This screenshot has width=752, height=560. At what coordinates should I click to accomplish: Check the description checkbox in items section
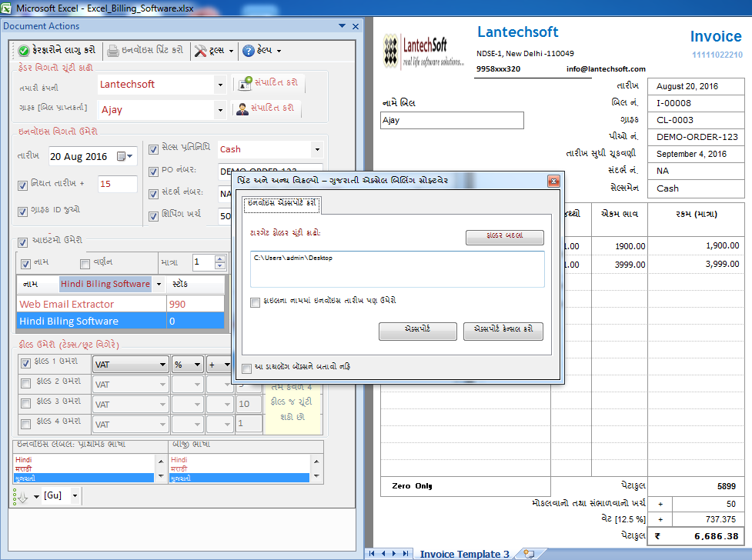coord(85,264)
